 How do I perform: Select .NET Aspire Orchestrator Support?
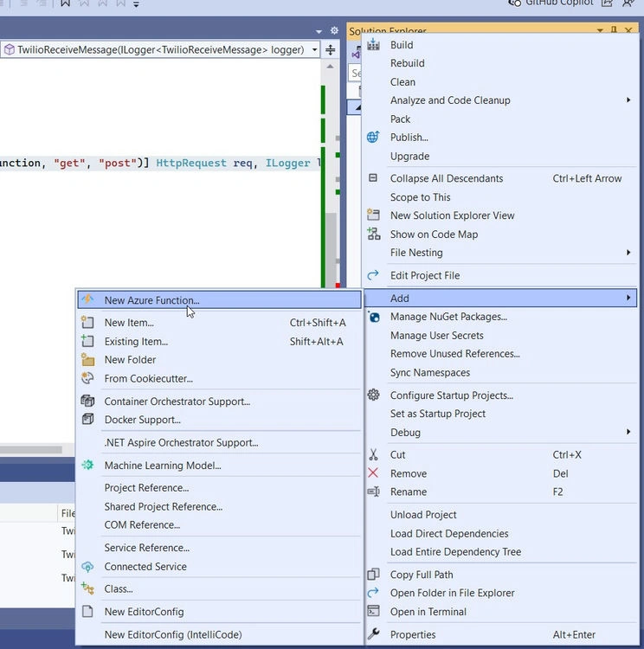pos(181,442)
